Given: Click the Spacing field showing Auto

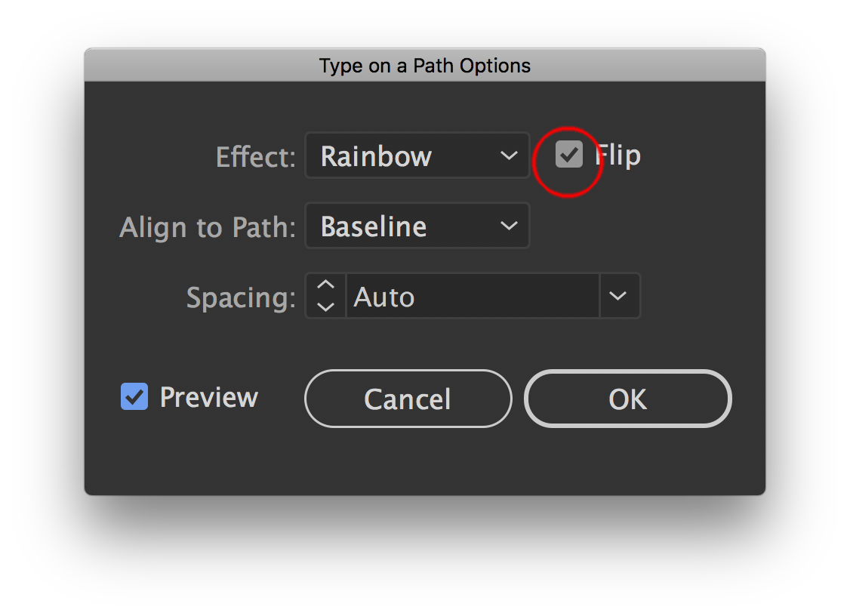Looking at the screenshot, I should (472, 297).
